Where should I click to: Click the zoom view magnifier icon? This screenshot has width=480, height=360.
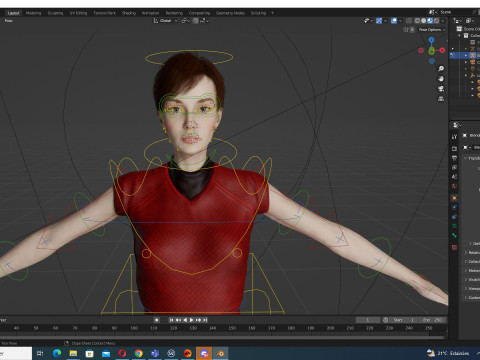point(441,69)
